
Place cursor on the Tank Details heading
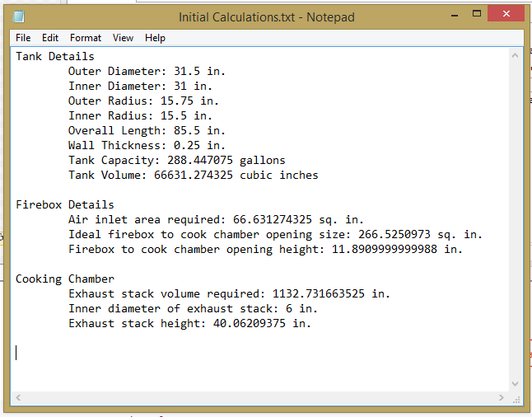(55, 57)
